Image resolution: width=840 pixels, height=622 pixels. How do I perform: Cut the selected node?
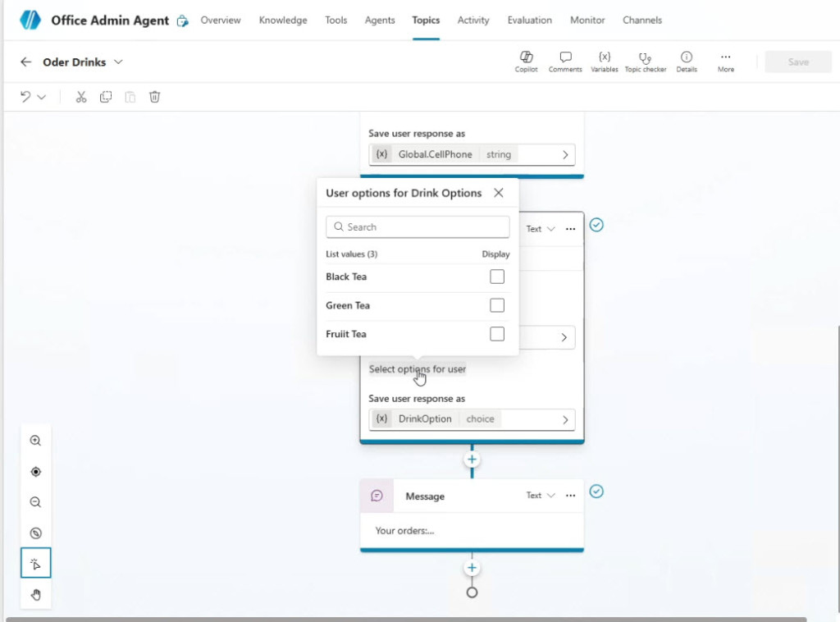[81, 97]
